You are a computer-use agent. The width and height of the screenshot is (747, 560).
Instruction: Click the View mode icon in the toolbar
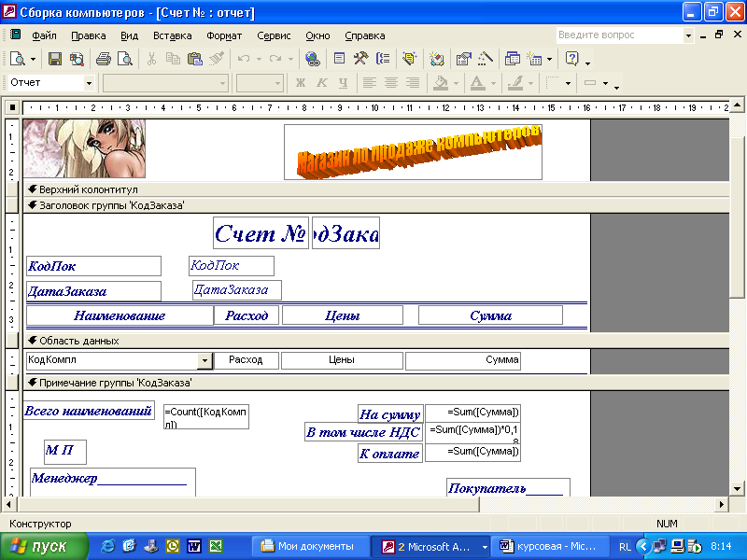pos(18,59)
